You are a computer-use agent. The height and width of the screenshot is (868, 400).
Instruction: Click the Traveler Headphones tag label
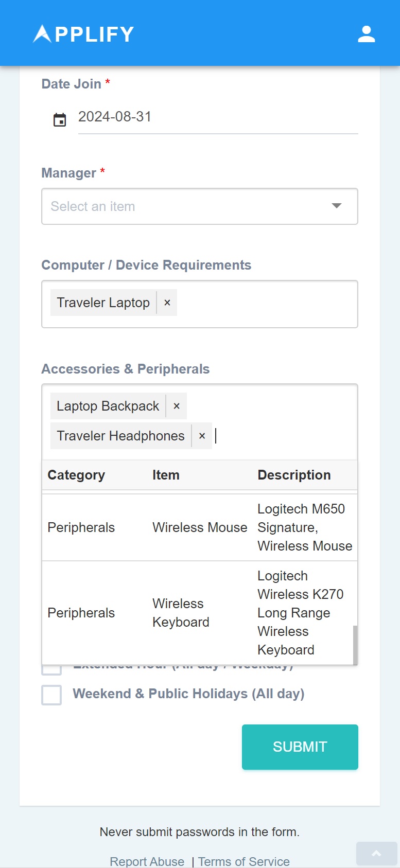tap(120, 436)
